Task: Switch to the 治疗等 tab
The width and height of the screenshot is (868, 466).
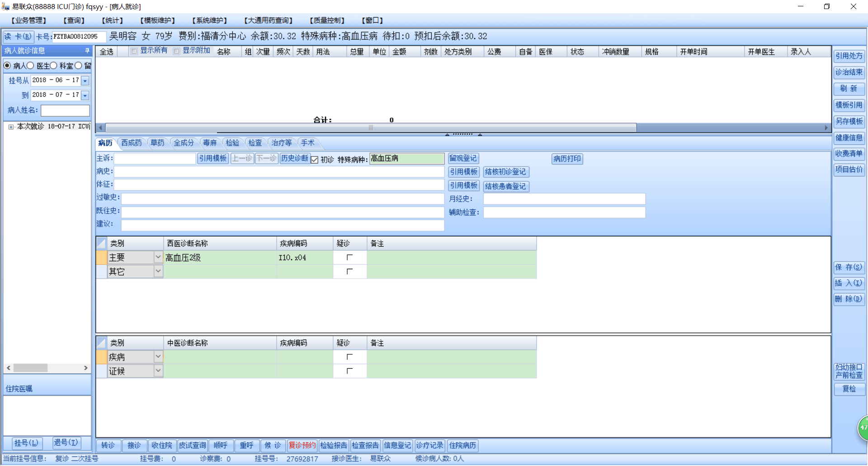Action: coord(281,143)
